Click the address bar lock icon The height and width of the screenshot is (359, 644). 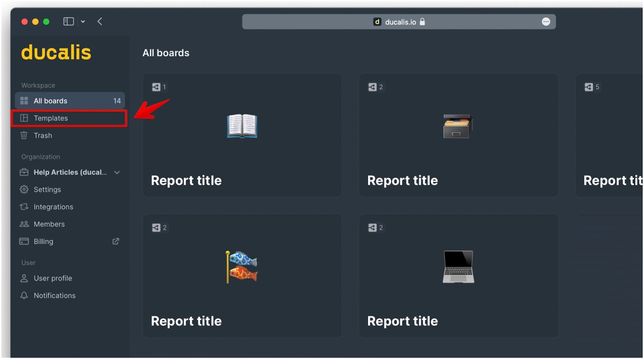click(x=422, y=22)
